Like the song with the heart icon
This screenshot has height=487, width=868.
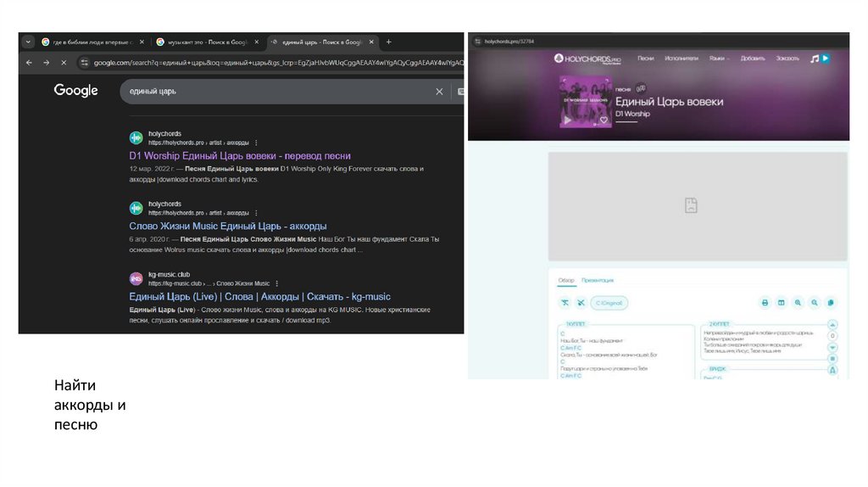pos(604,120)
